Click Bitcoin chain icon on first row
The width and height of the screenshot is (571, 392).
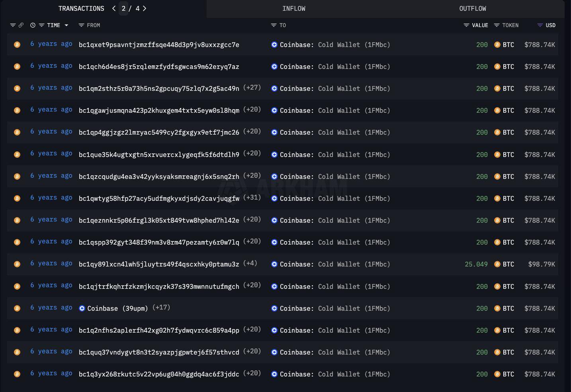(17, 45)
